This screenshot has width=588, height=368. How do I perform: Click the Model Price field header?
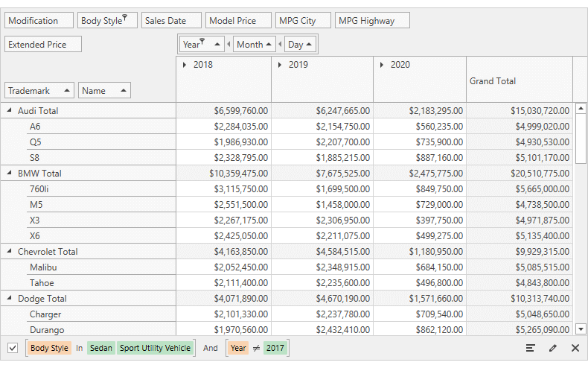tap(238, 21)
